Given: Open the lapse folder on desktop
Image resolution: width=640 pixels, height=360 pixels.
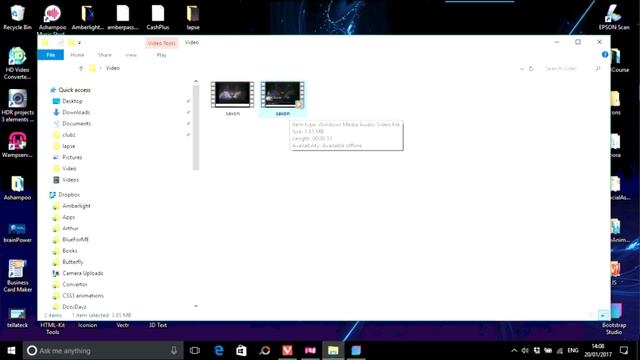Looking at the screenshot, I should click(x=193, y=17).
